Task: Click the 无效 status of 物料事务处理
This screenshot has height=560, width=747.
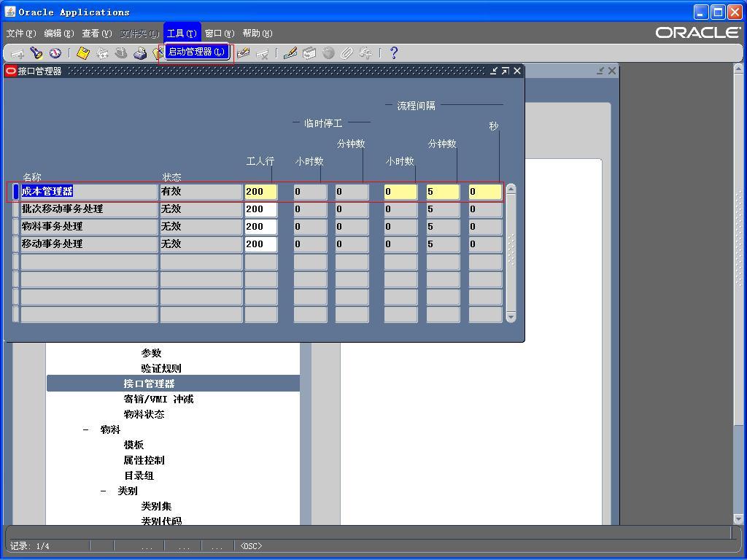Action: pyautogui.click(x=201, y=227)
